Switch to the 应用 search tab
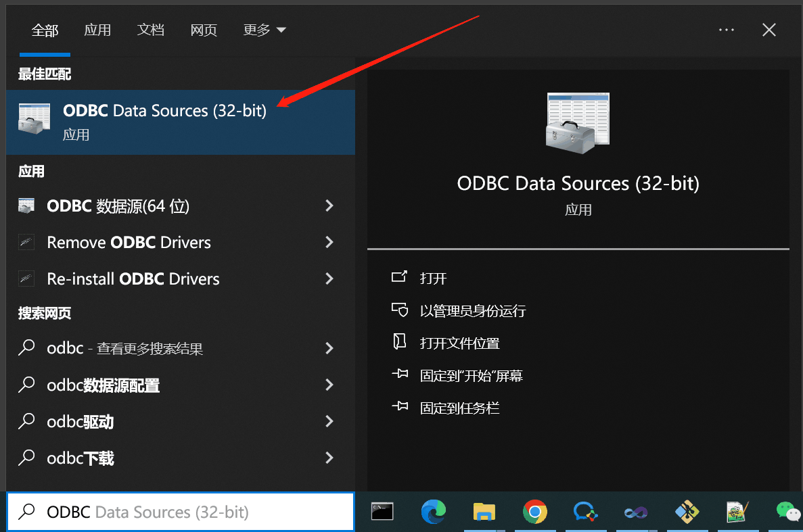The image size is (803, 532). coord(97,30)
